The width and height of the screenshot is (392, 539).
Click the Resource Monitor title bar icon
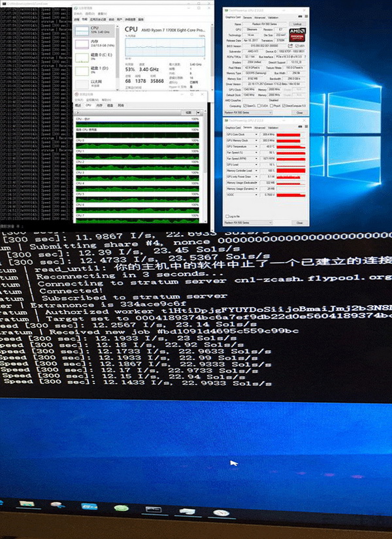[76, 94]
